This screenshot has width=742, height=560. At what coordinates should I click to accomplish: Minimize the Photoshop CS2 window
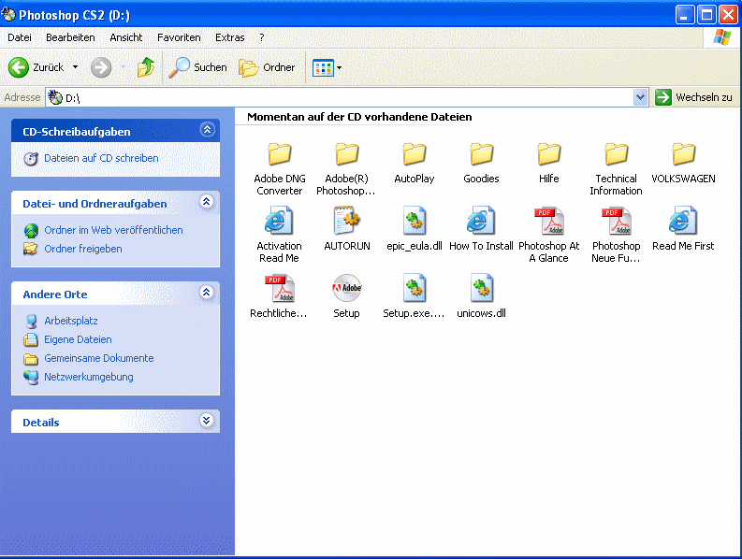coord(684,15)
